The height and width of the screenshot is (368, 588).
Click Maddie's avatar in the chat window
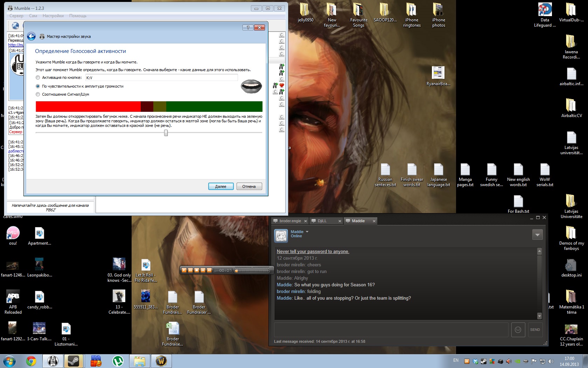tap(281, 236)
